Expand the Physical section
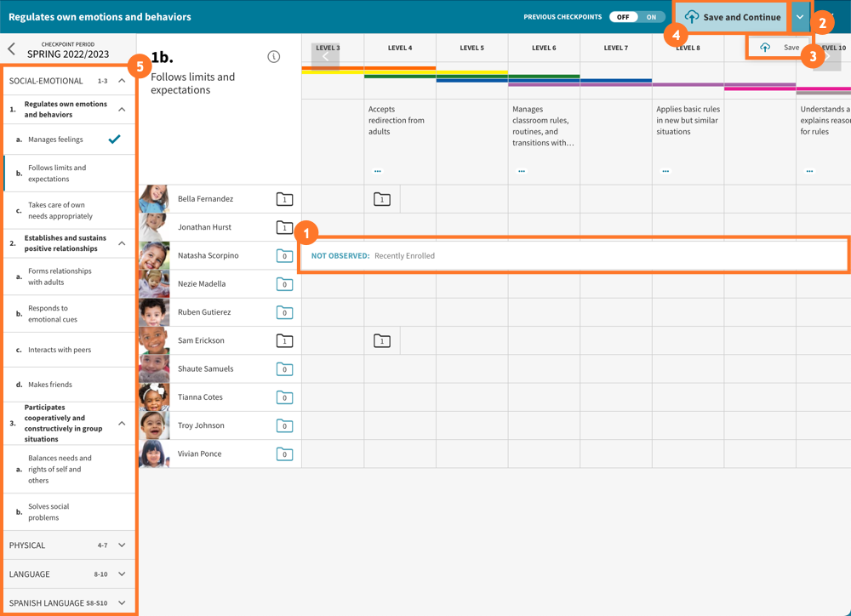Image resolution: width=851 pixels, height=616 pixels. [122, 545]
